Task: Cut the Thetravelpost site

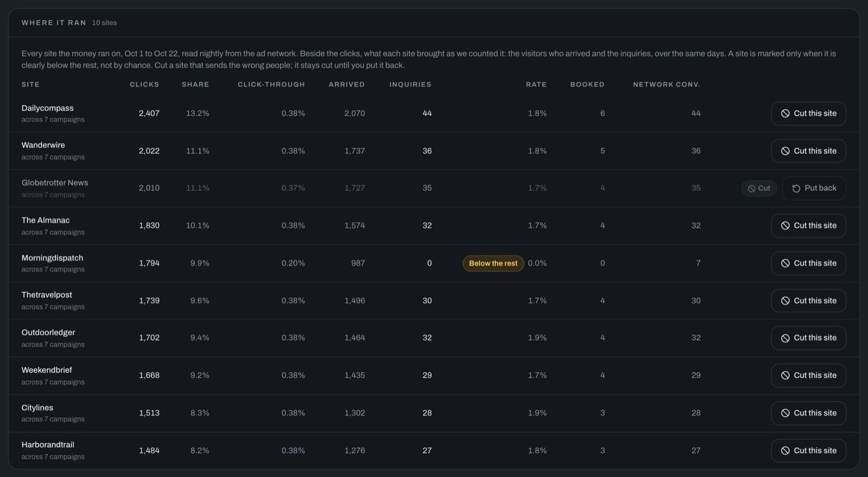Action: (x=808, y=300)
